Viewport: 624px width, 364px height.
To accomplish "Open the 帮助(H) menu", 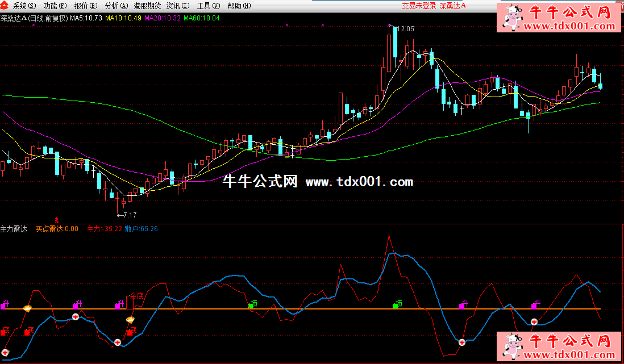I will pyautogui.click(x=237, y=6).
